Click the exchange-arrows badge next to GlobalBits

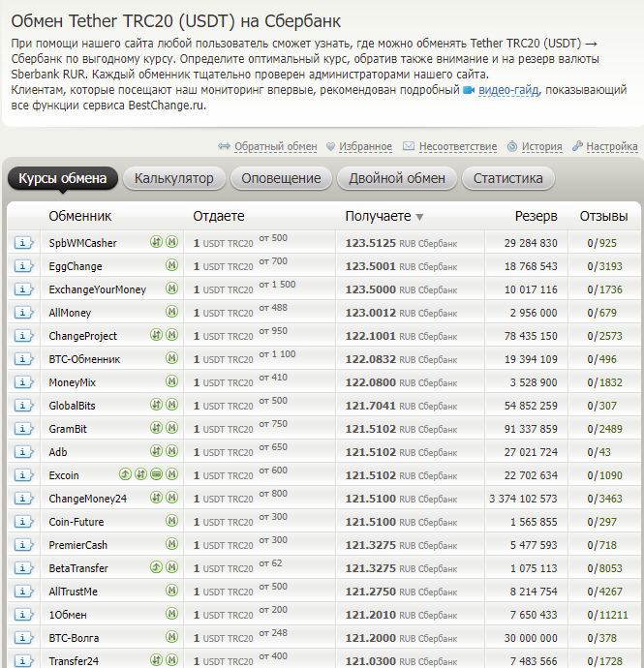[x=156, y=406]
